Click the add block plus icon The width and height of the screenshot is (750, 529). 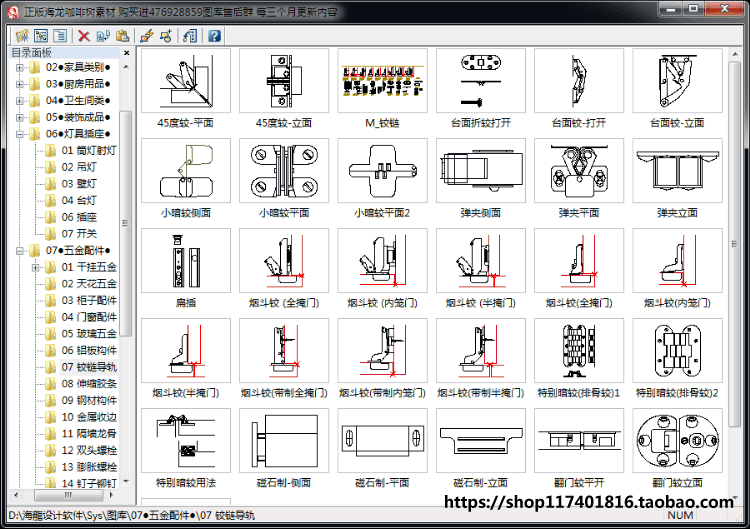[166, 36]
